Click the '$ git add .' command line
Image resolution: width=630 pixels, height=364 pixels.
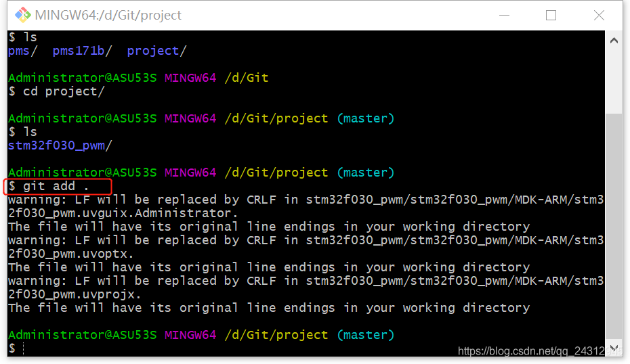[x=49, y=186]
